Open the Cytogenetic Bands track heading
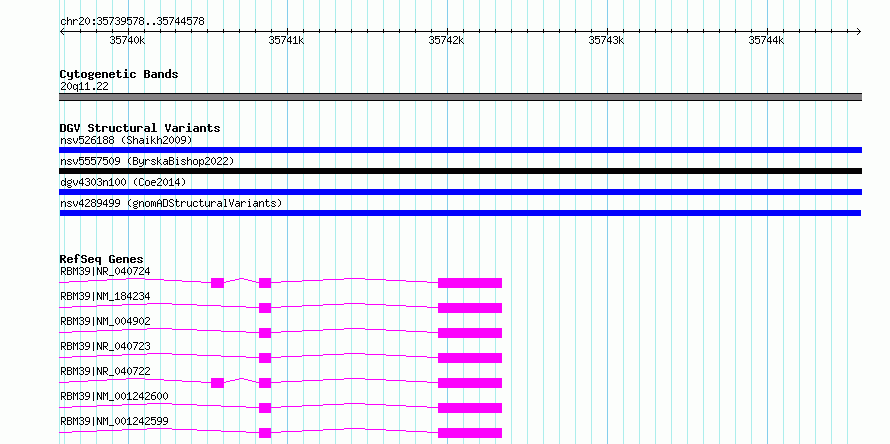The width and height of the screenshot is (890, 444). (x=119, y=74)
